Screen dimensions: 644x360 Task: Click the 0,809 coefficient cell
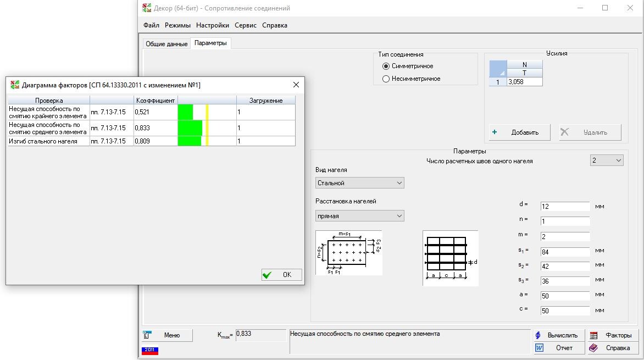156,141
